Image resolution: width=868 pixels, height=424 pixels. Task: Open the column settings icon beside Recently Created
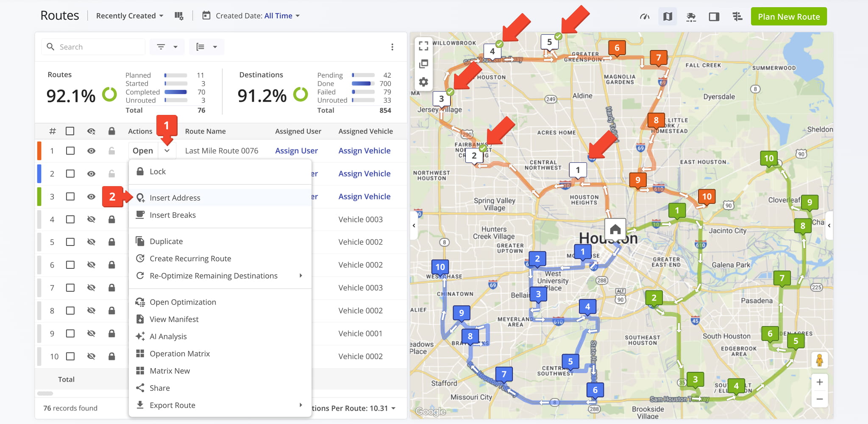(179, 16)
